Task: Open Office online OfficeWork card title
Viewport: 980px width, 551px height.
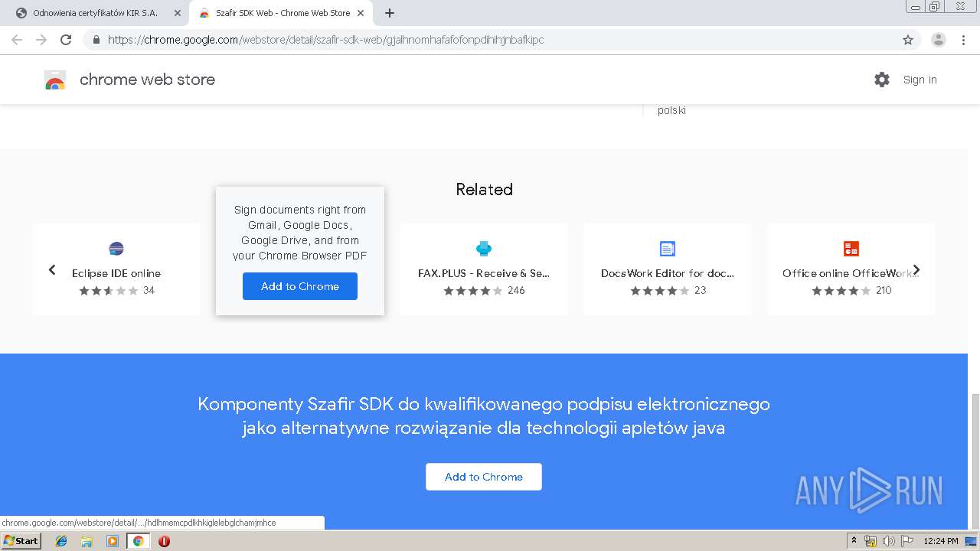Action: (x=850, y=273)
